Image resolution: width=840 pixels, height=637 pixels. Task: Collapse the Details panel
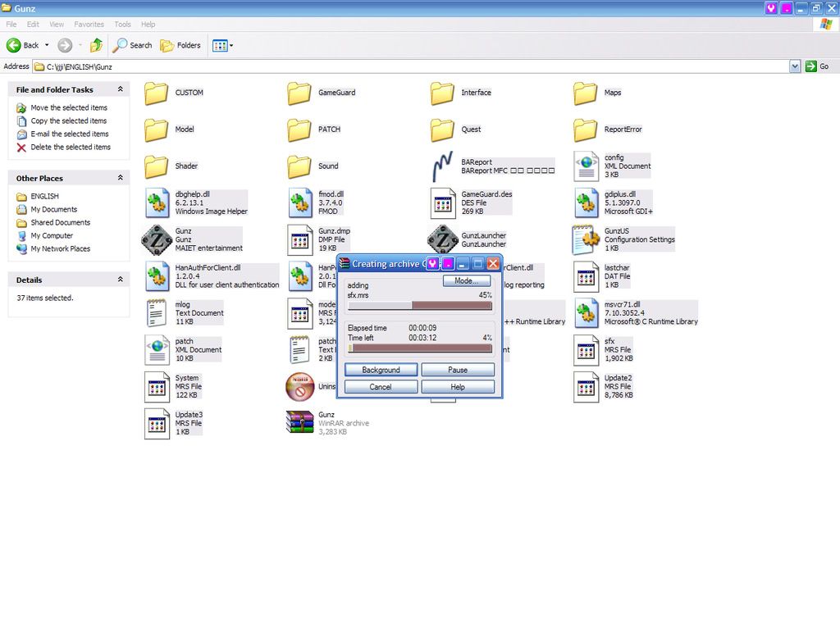click(x=121, y=280)
